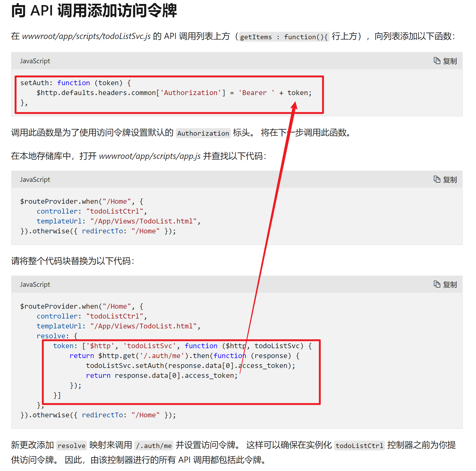Click the copy icon of the middle routeProvider block

[445, 180]
